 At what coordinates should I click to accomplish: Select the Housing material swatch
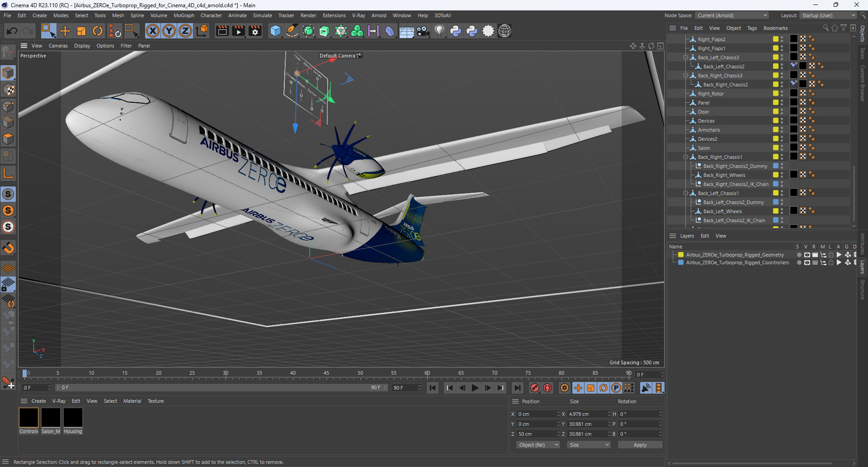click(73, 418)
